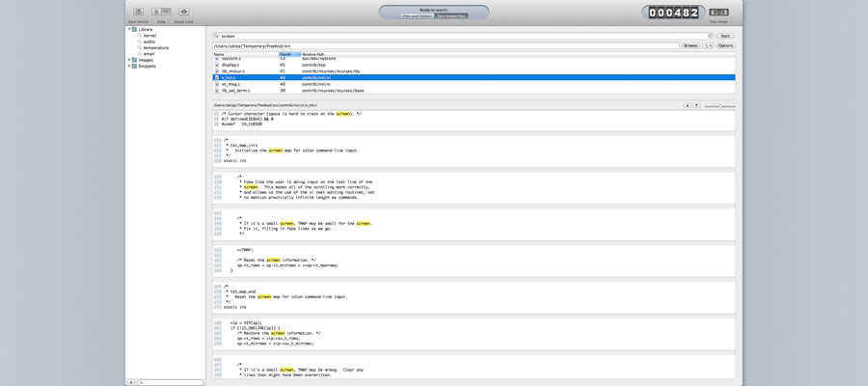
Task: Collapse the Library tree group
Action: pos(130,30)
